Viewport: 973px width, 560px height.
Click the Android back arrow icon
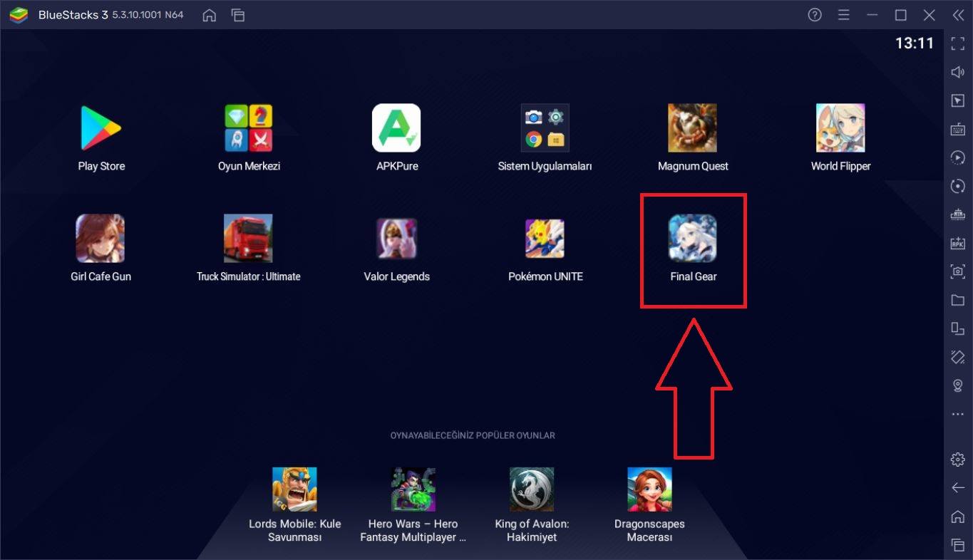coord(957,488)
